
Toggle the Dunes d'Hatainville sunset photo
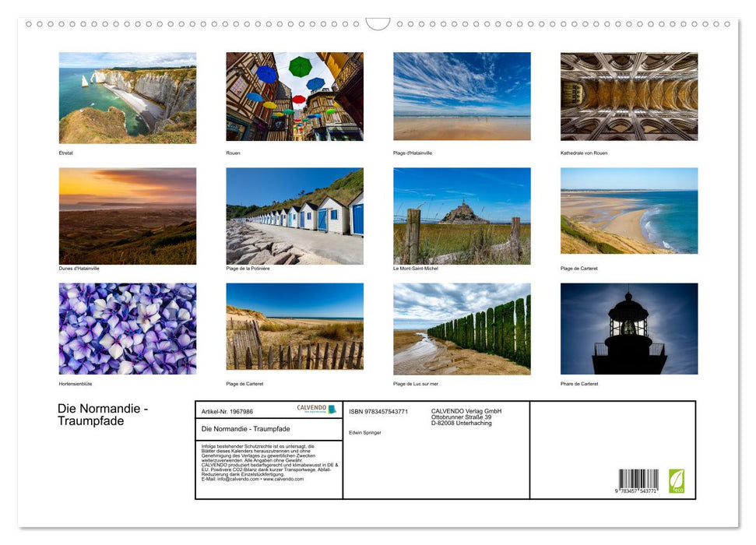pyautogui.click(x=127, y=214)
